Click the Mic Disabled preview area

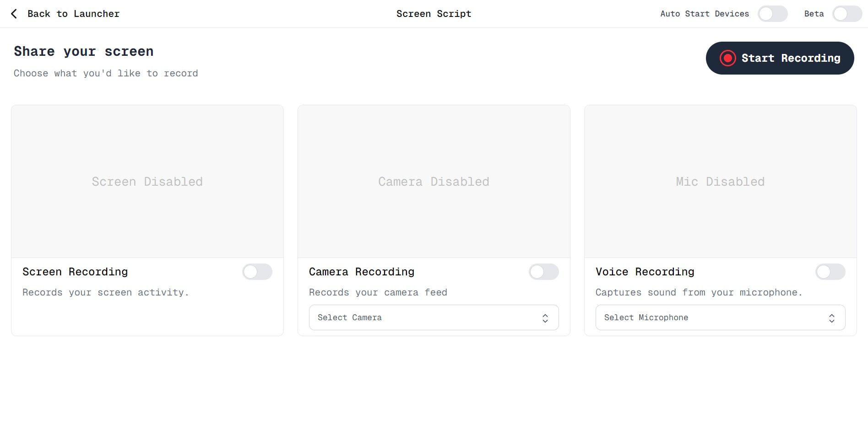pos(720,181)
